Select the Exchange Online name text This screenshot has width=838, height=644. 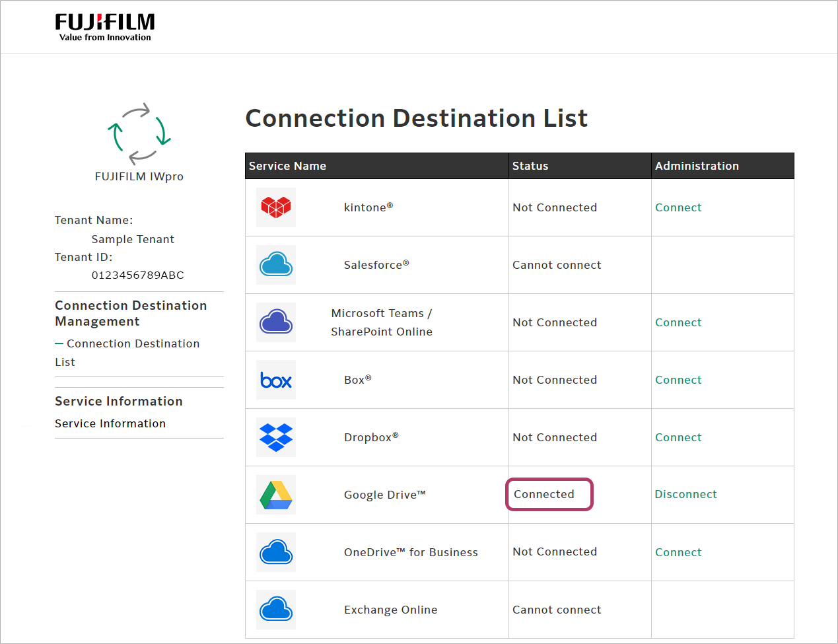point(390,610)
